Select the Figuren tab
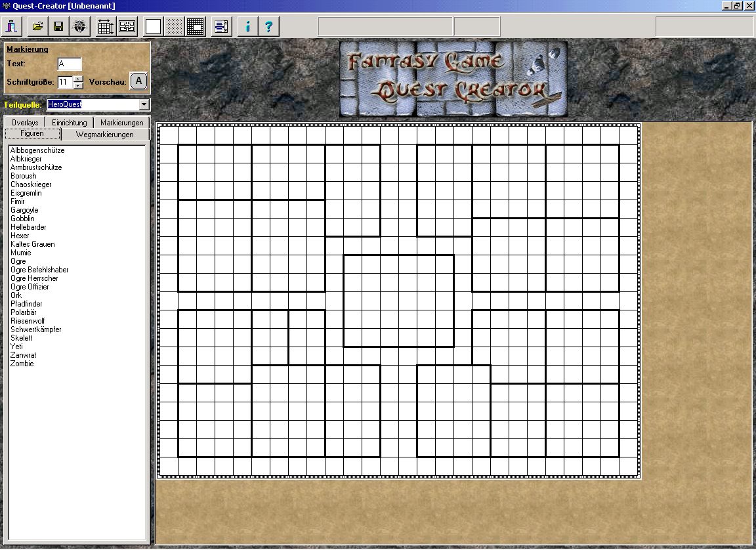The height and width of the screenshot is (550, 756). (32, 133)
